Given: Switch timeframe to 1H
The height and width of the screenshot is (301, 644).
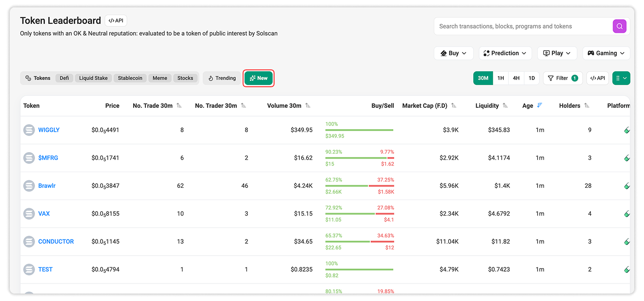Looking at the screenshot, I should coord(501,78).
